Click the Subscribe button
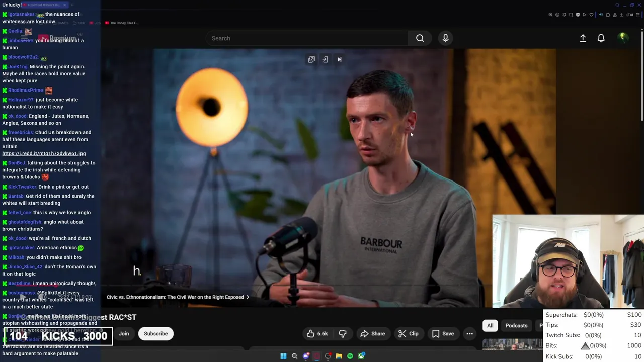644x362 pixels. tap(156, 334)
